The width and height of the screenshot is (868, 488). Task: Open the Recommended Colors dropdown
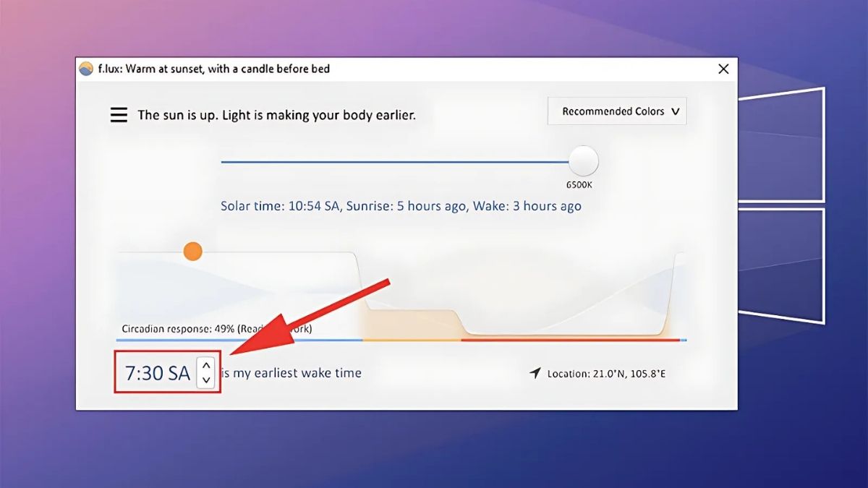point(617,111)
